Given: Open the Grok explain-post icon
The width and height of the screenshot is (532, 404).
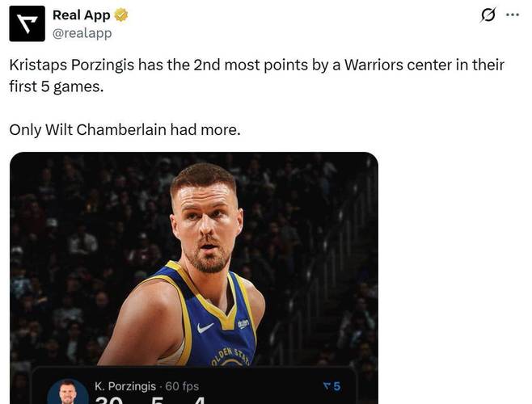Looking at the screenshot, I should tap(488, 15).
